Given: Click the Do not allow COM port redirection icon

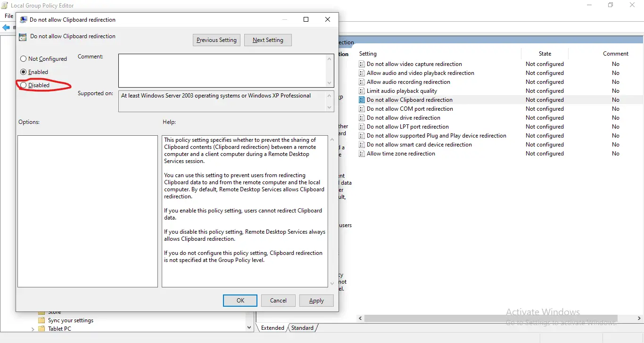Looking at the screenshot, I should coord(362,108).
